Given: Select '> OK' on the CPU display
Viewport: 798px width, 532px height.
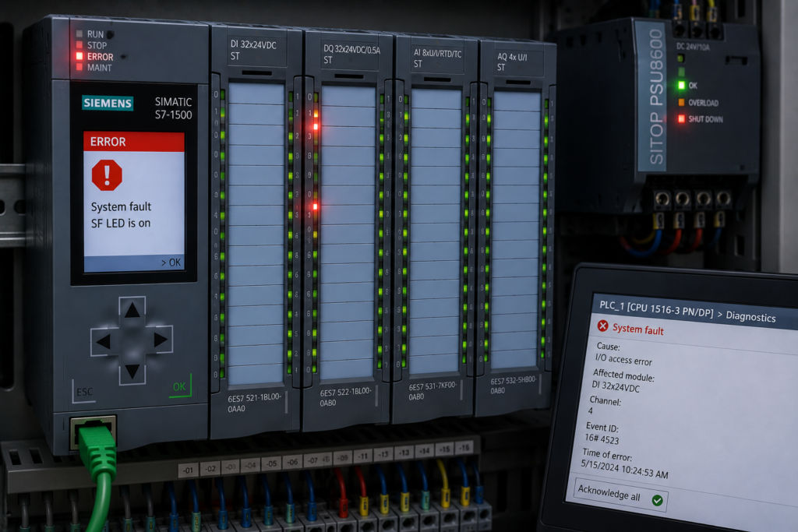Looking at the screenshot, I should 171,262.
